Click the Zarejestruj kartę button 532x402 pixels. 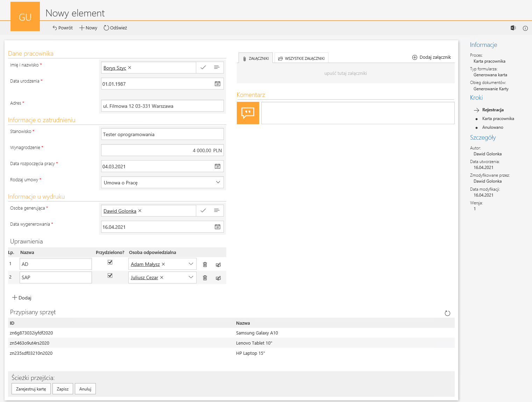pyautogui.click(x=31, y=389)
